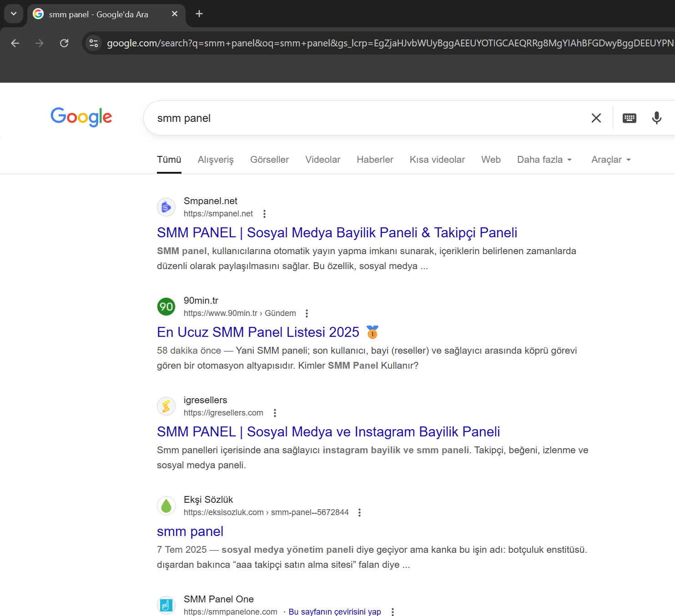The image size is (675, 616).
Task: Click the 90min.tr site name
Action: click(201, 300)
